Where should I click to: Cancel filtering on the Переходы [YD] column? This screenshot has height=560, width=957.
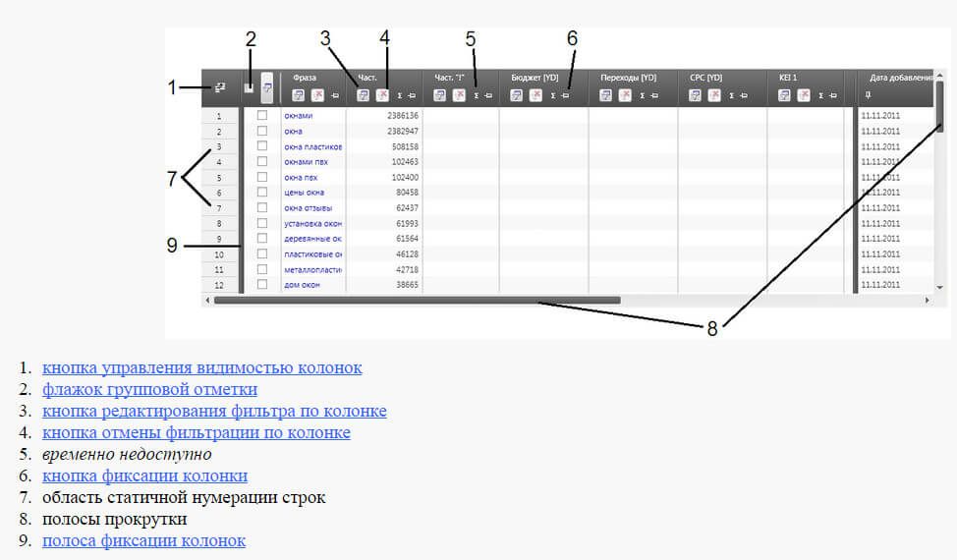pos(625,95)
